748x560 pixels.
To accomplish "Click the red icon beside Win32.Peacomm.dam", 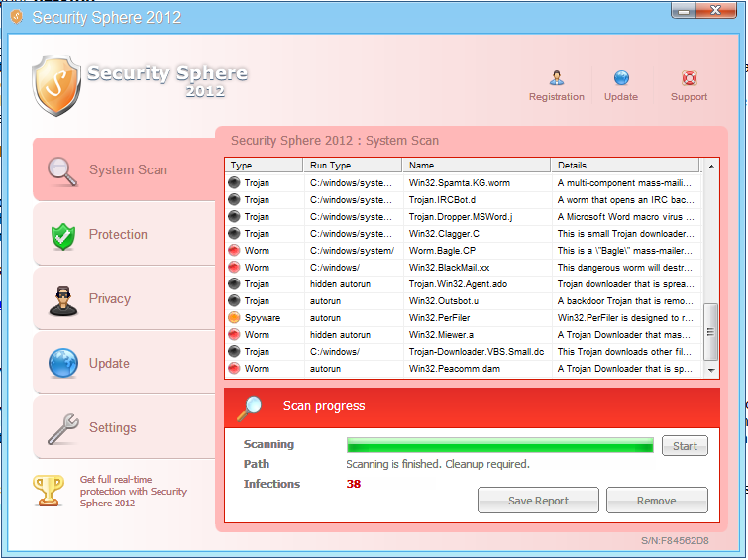I will click(234, 368).
